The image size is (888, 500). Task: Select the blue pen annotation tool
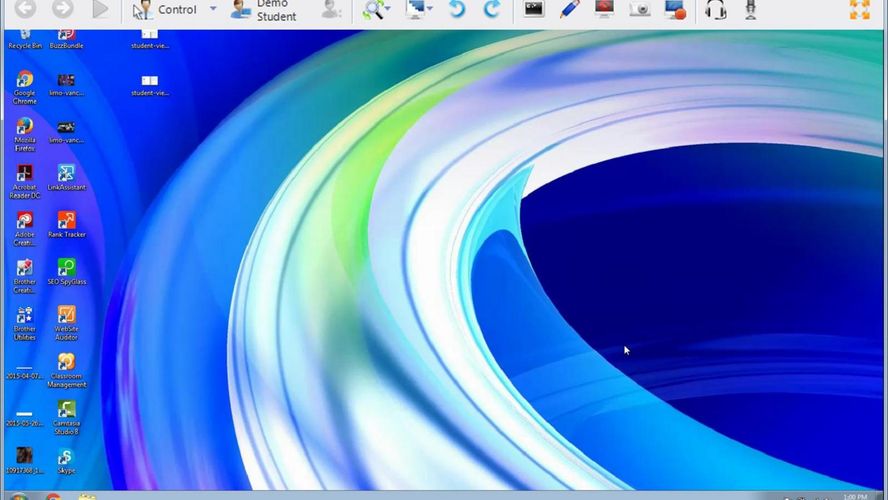[569, 9]
